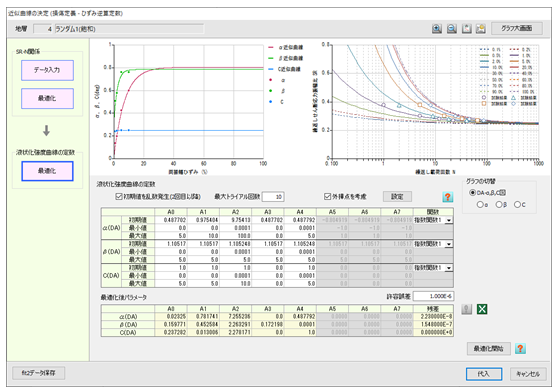Click the save graph image icon

click(481, 29)
